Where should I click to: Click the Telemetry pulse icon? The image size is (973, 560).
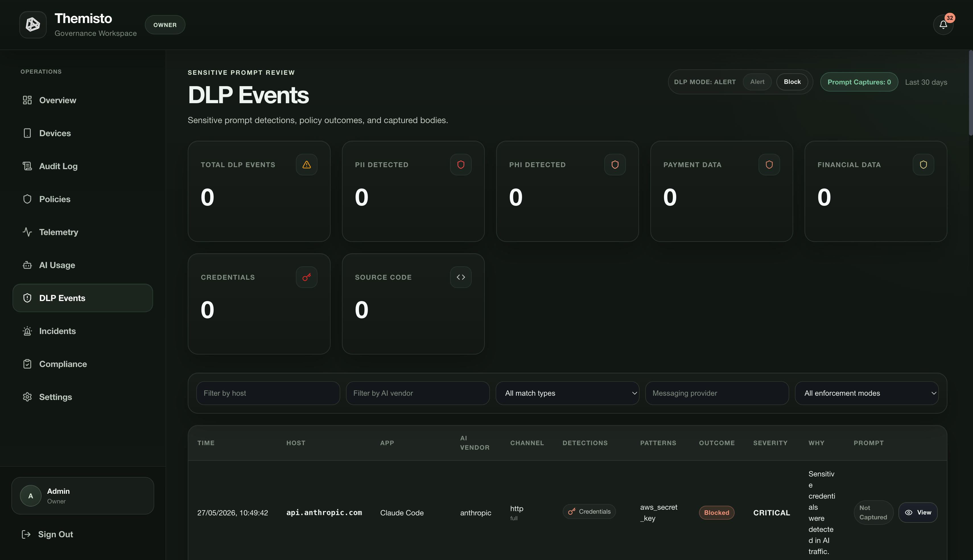[x=27, y=232]
